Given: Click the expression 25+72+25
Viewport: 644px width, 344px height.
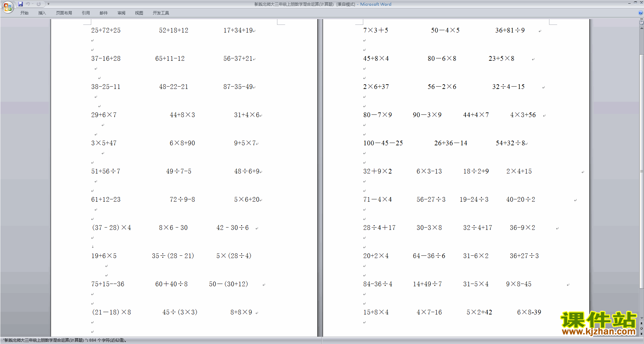Looking at the screenshot, I should [106, 30].
